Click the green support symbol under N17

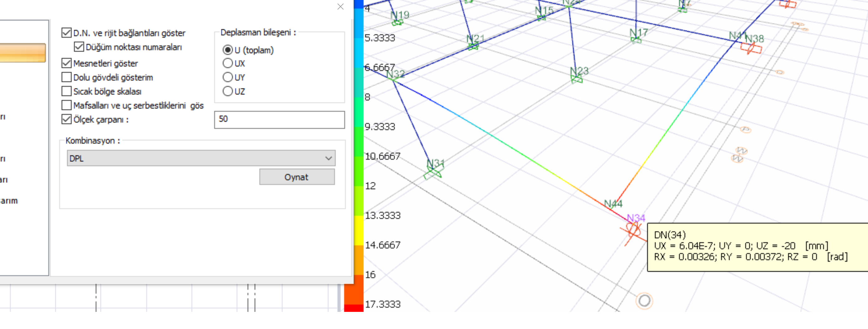tap(636, 41)
